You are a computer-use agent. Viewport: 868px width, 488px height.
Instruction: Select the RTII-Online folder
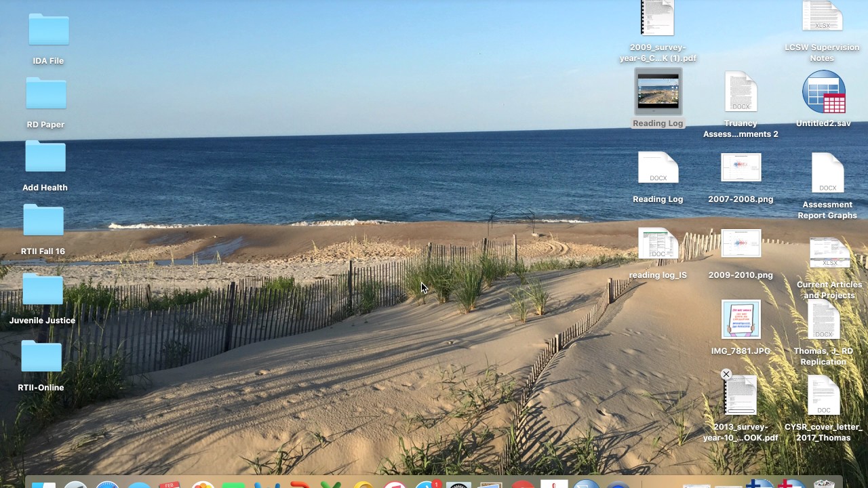41,357
